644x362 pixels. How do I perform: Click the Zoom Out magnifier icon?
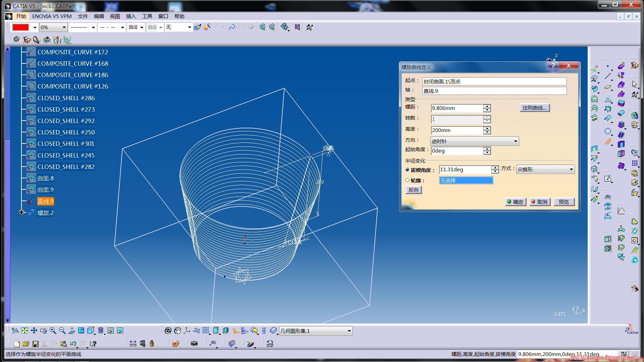click(62, 331)
